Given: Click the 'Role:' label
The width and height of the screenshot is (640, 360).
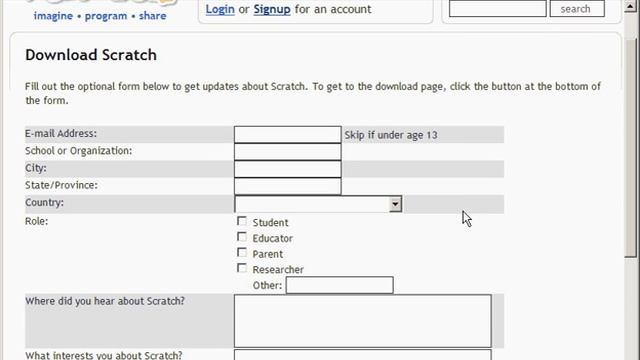Looking at the screenshot, I should [36, 221].
